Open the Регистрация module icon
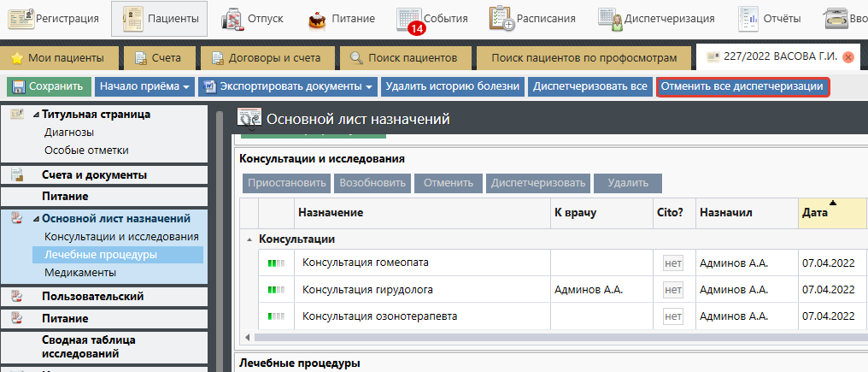Screen dimensions: 868x372 (x=21, y=18)
